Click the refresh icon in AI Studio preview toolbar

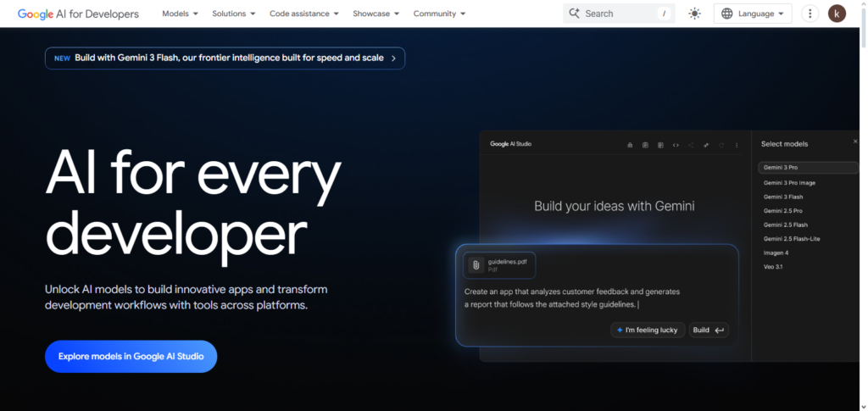[721, 145]
